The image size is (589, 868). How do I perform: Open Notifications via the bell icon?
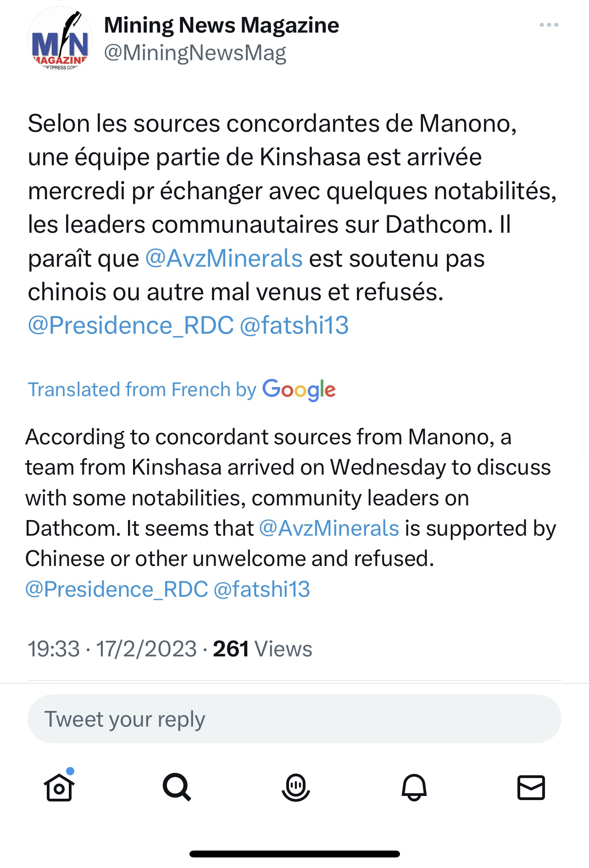(414, 787)
